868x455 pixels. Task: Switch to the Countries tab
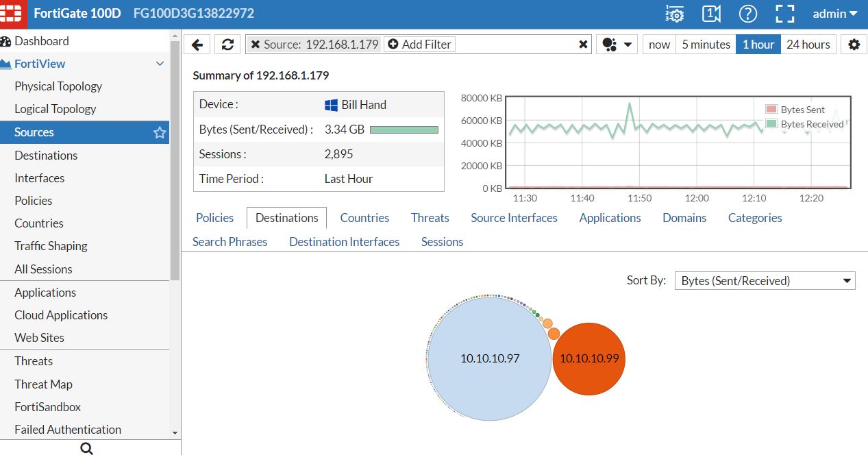click(364, 218)
